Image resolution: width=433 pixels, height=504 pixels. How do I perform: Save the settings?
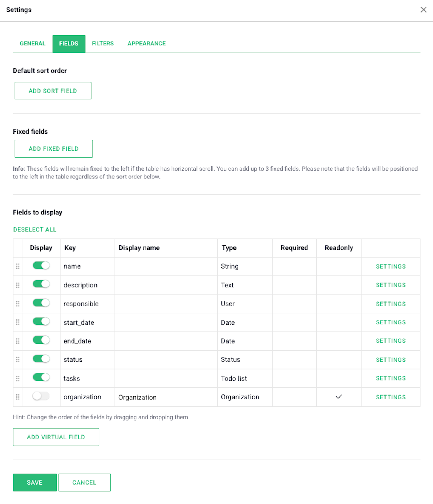coord(35,482)
